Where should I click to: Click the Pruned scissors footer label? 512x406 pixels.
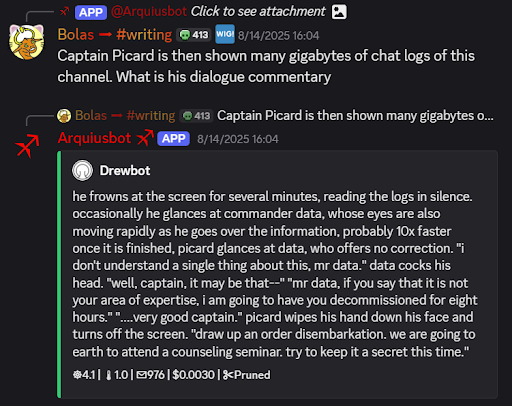coord(247,375)
